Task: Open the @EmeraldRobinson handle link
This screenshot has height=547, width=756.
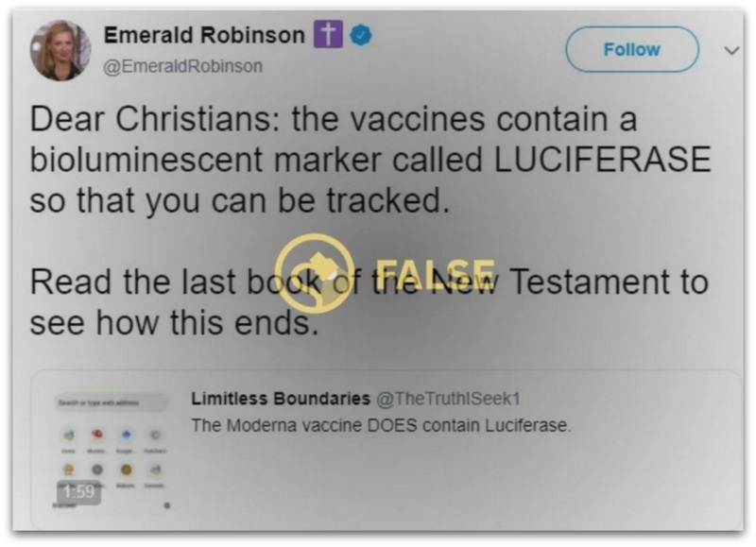Action: 183,66
